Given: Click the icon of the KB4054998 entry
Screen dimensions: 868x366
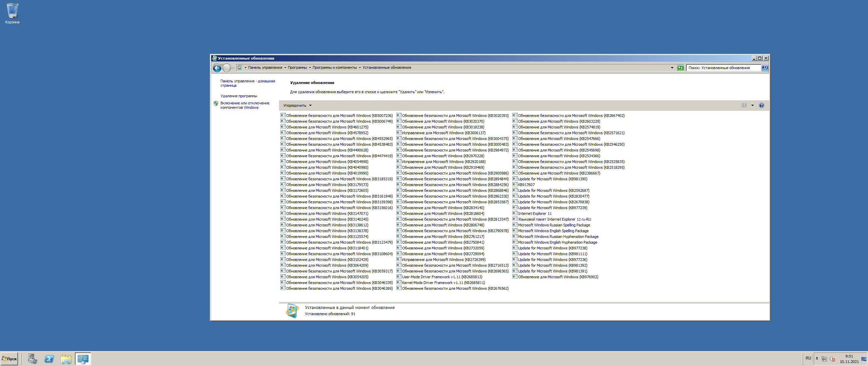Looking at the screenshot, I should 283,161.
